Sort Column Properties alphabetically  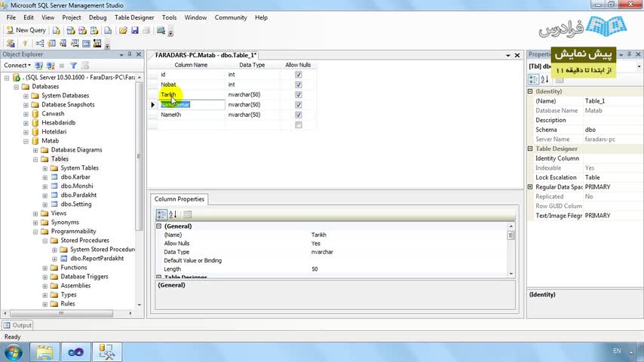coord(173,214)
